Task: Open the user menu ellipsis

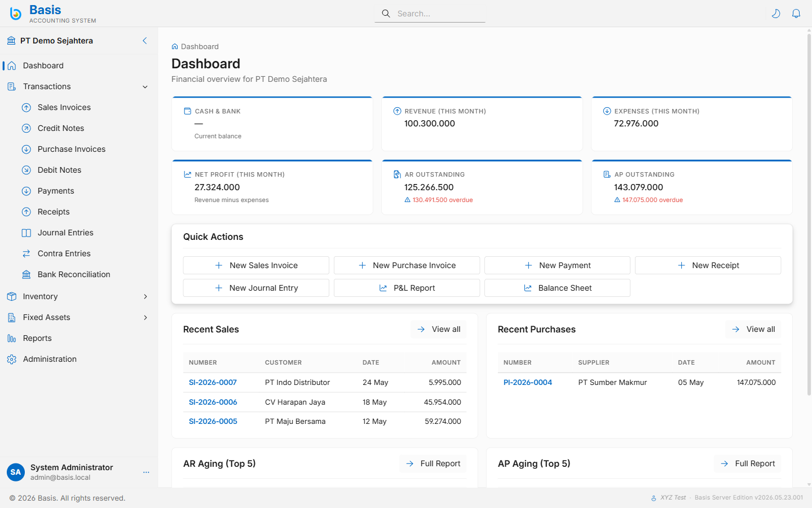Action: coord(146,472)
